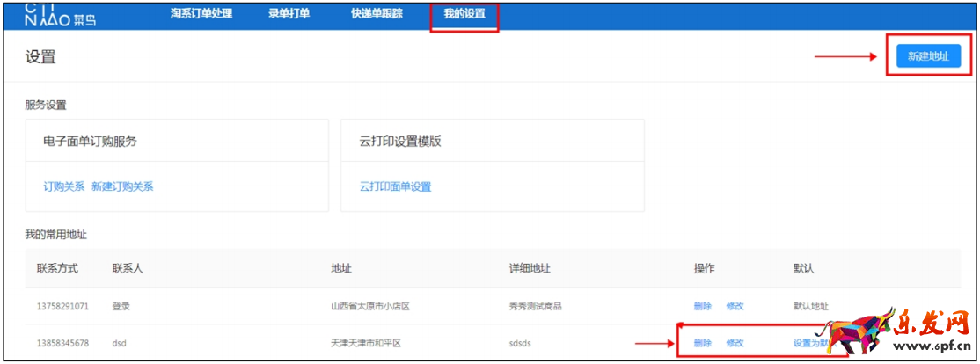The height and width of the screenshot is (364, 980).
Task: Select the 云打印设置模版 card title
Action: pyautogui.click(x=399, y=141)
